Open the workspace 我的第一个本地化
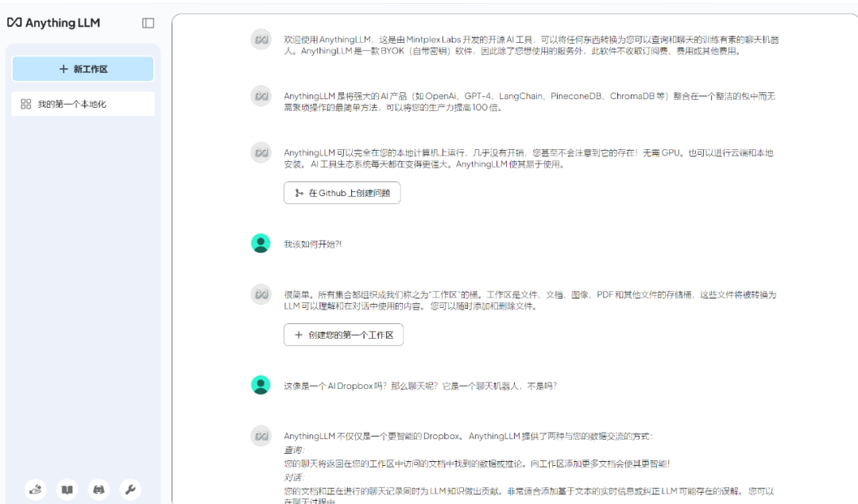This screenshot has width=858, height=504. pos(83,104)
